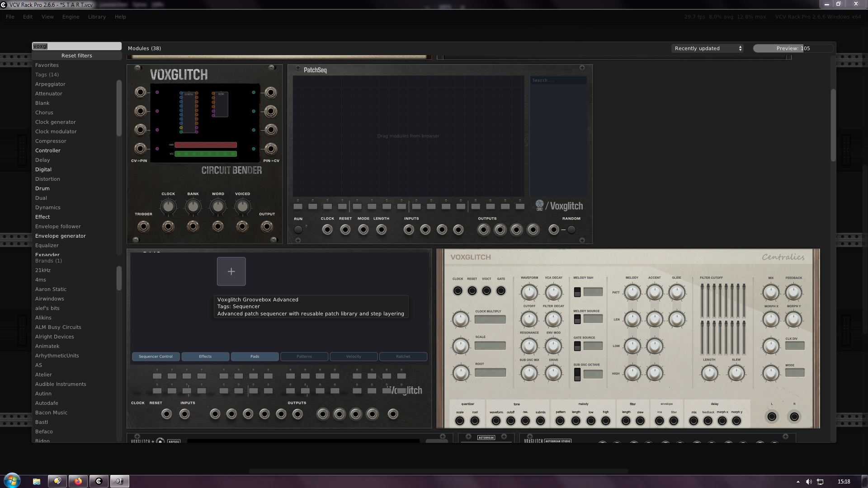The height and width of the screenshot is (488, 868).
Task: Click the VCV Rack taskbar icon
Action: pos(99,481)
